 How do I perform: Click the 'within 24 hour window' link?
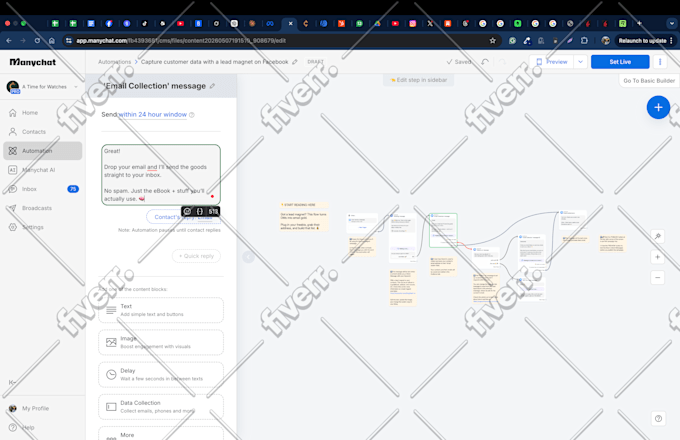coord(153,114)
